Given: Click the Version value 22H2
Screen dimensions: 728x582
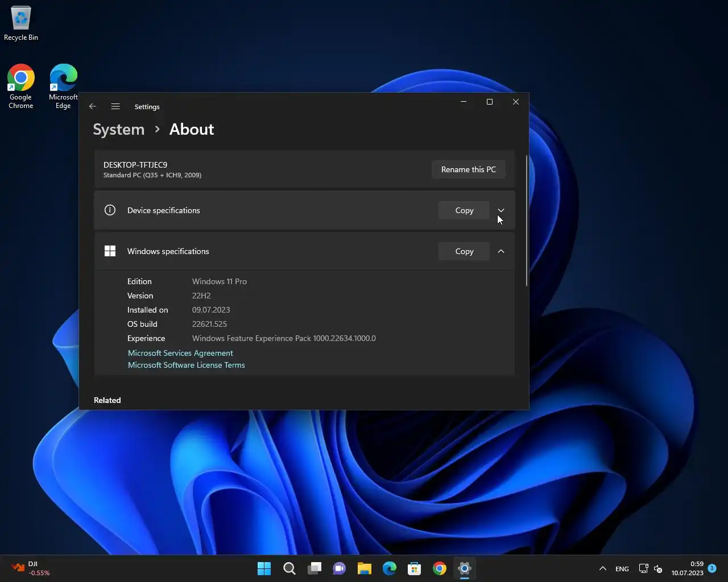Looking at the screenshot, I should click(x=201, y=296).
